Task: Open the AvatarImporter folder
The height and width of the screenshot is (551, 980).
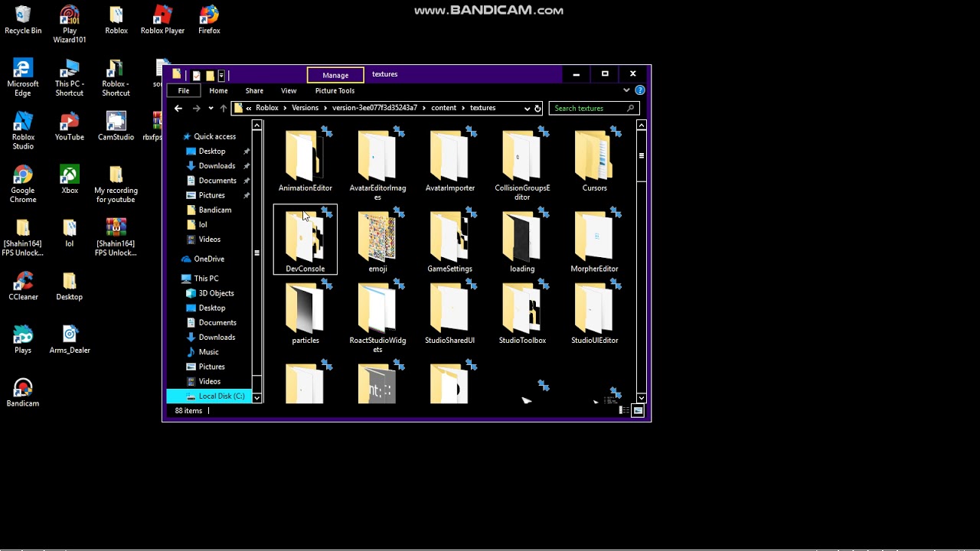Action: coord(450,161)
